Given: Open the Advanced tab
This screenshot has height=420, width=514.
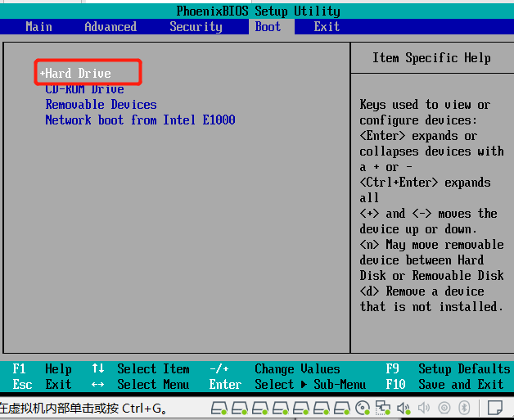Looking at the screenshot, I should (110, 26).
